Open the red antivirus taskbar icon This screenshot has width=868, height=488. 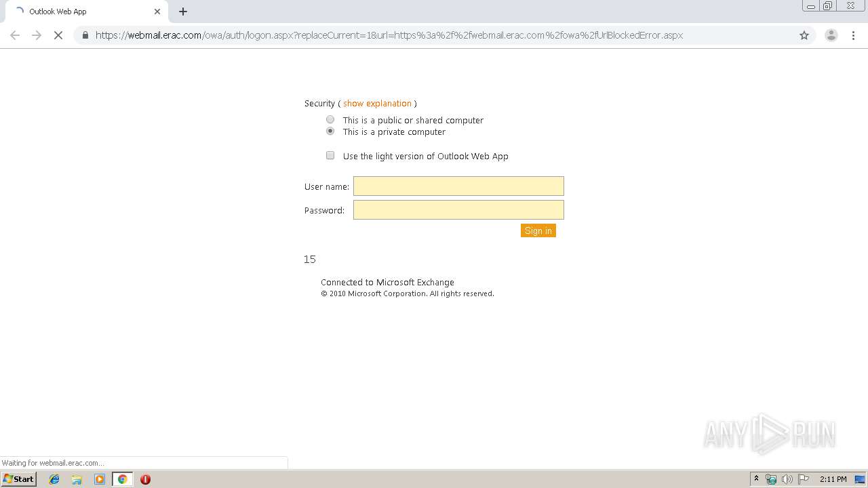pos(145,479)
